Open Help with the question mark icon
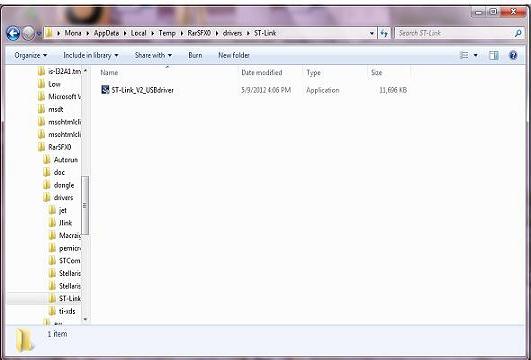 513,55
